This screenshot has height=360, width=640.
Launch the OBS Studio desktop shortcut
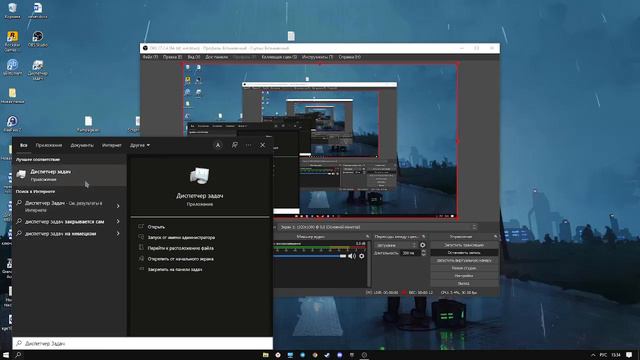click(38, 39)
